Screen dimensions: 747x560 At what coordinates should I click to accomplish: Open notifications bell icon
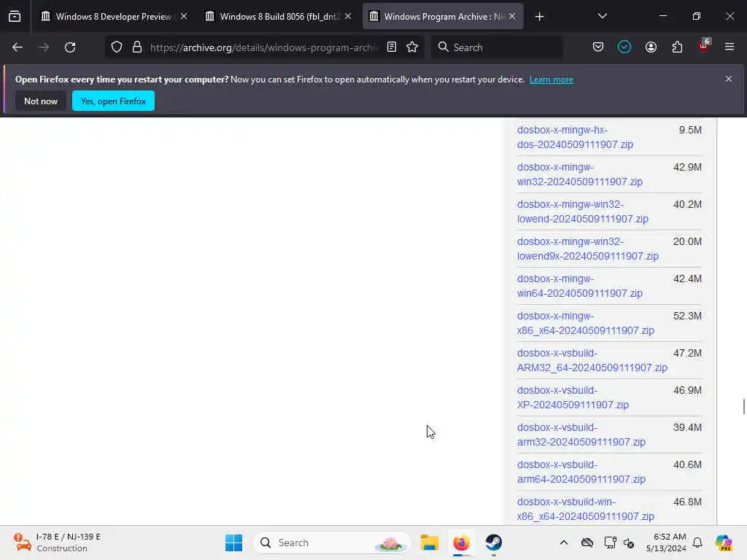click(697, 542)
